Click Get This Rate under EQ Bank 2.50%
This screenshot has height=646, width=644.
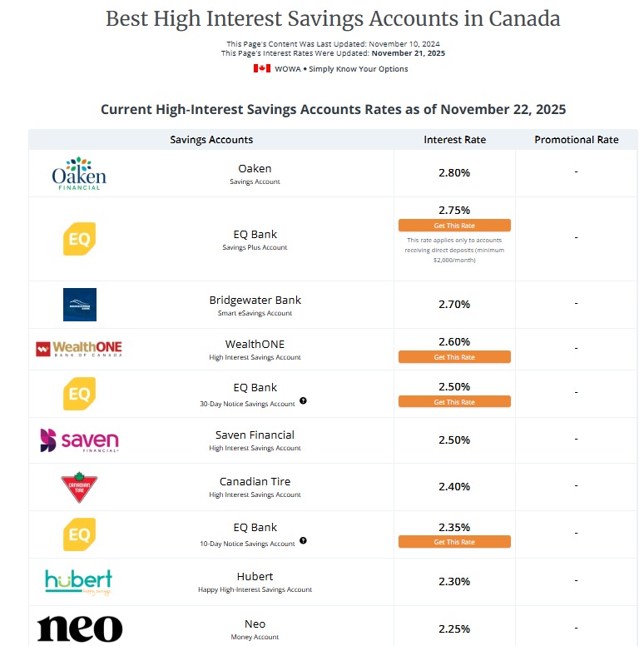(x=454, y=402)
